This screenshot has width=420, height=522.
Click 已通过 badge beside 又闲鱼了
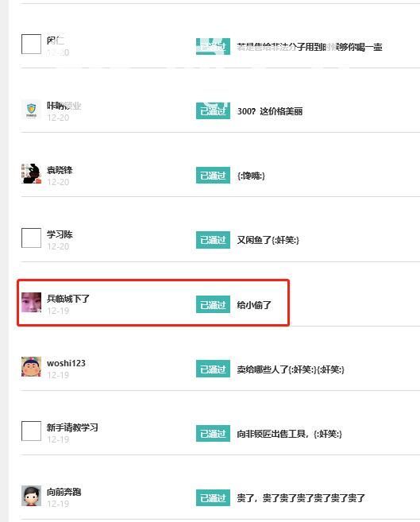pos(213,240)
